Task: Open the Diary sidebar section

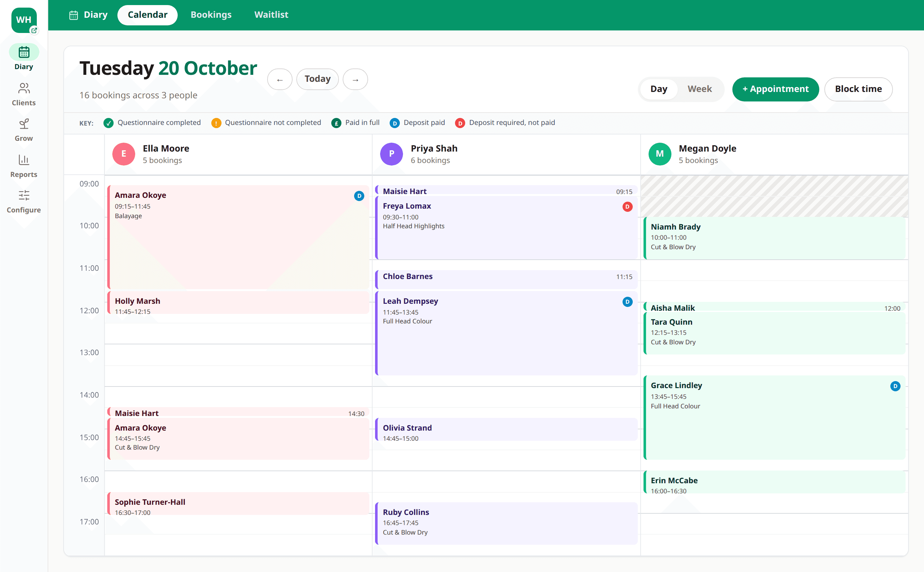Action: tap(24, 57)
